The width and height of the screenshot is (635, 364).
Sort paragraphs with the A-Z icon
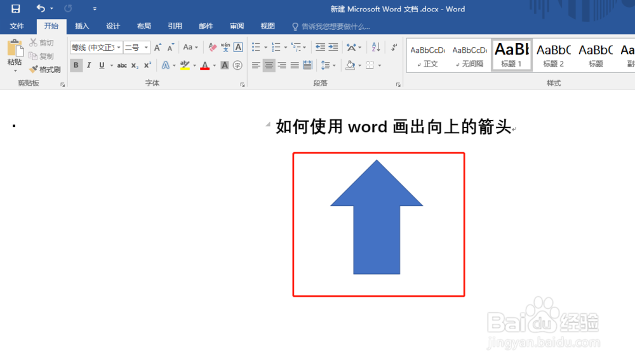coord(376,48)
